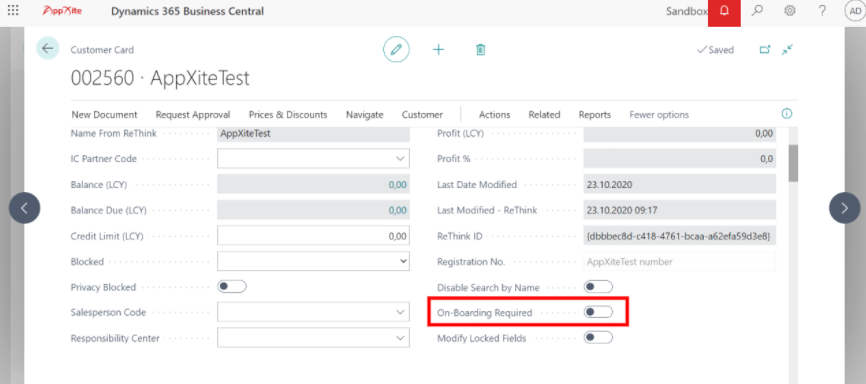The image size is (866, 384).
Task: Click the ReThink ID value field
Action: [680, 236]
